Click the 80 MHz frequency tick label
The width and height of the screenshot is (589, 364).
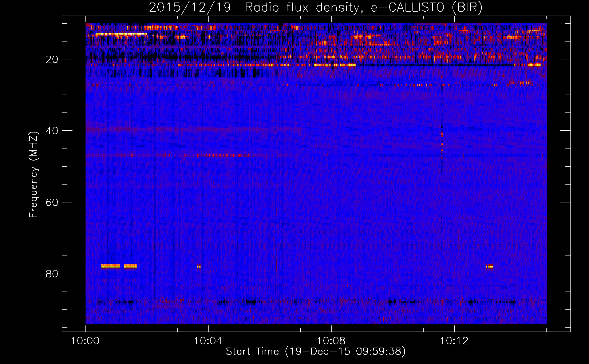pos(52,274)
